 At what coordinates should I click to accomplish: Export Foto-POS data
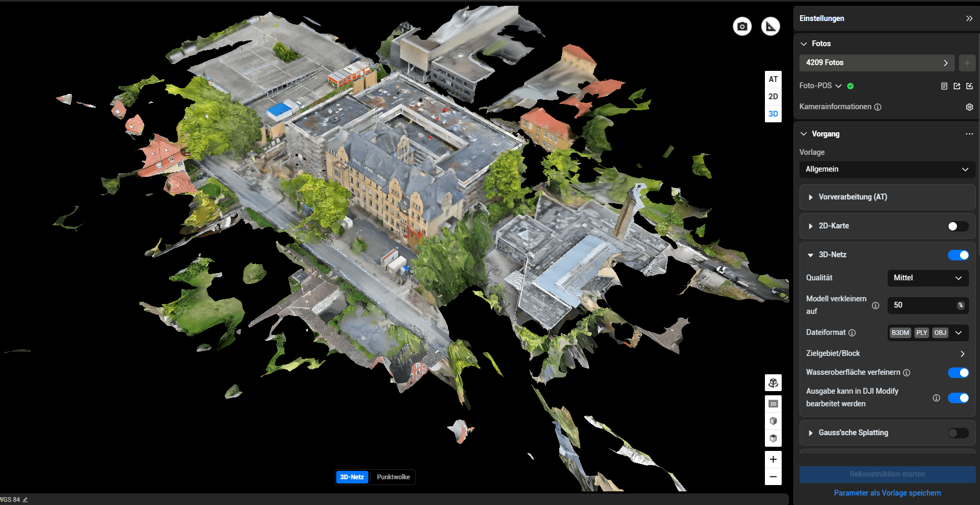(x=956, y=86)
